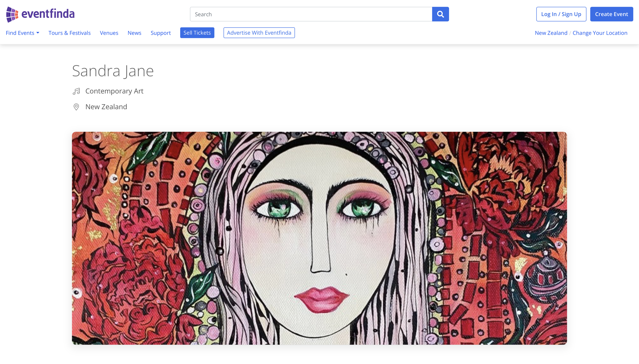Click the Sandra Jane heading
639x364 pixels.
click(x=113, y=71)
